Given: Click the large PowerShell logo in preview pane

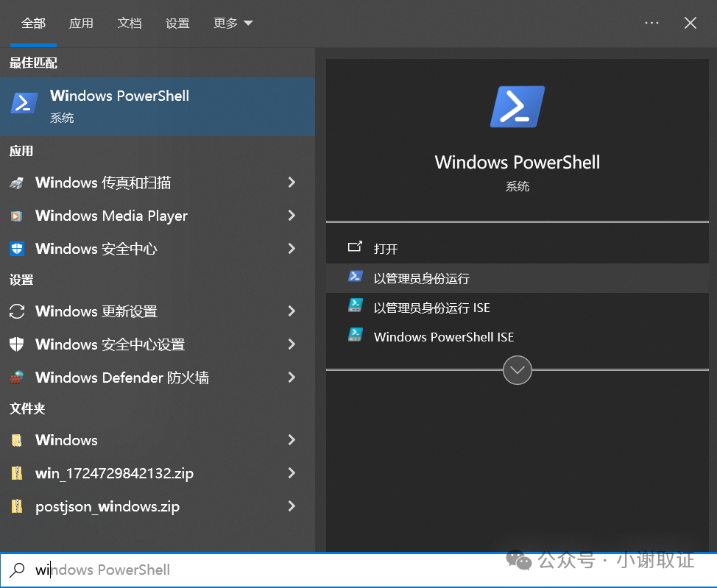Looking at the screenshot, I should point(516,107).
